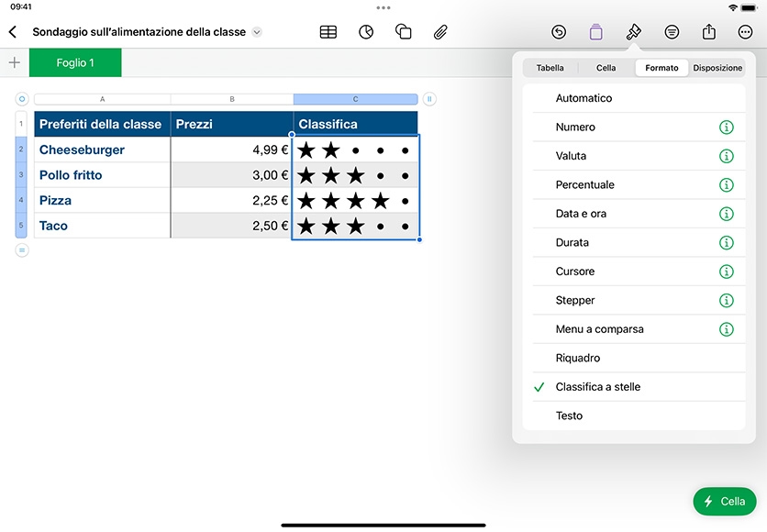Open the organize filter icon
The image size is (767, 532).
[x=672, y=32]
